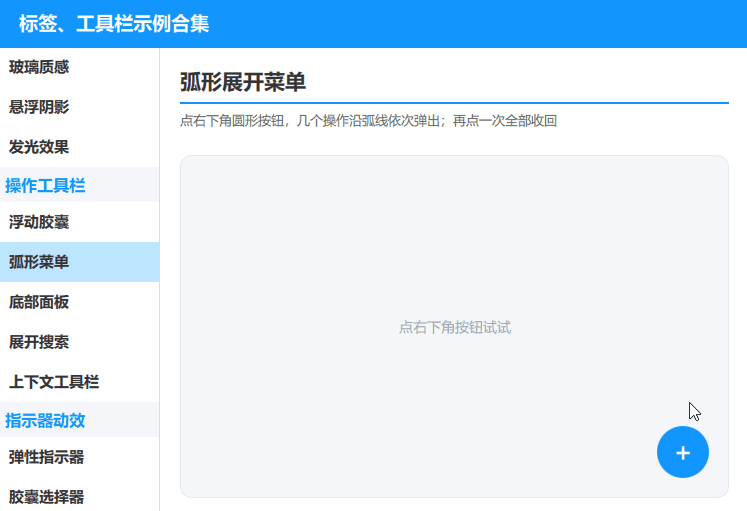This screenshot has width=747, height=511.
Task: Select the 上下文工具栏 item
Action: (80, 382)
